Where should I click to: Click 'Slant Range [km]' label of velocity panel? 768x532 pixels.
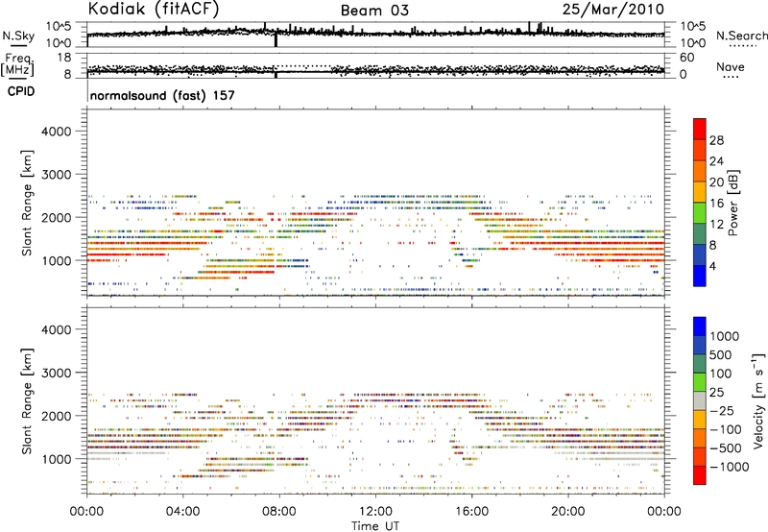27,401
